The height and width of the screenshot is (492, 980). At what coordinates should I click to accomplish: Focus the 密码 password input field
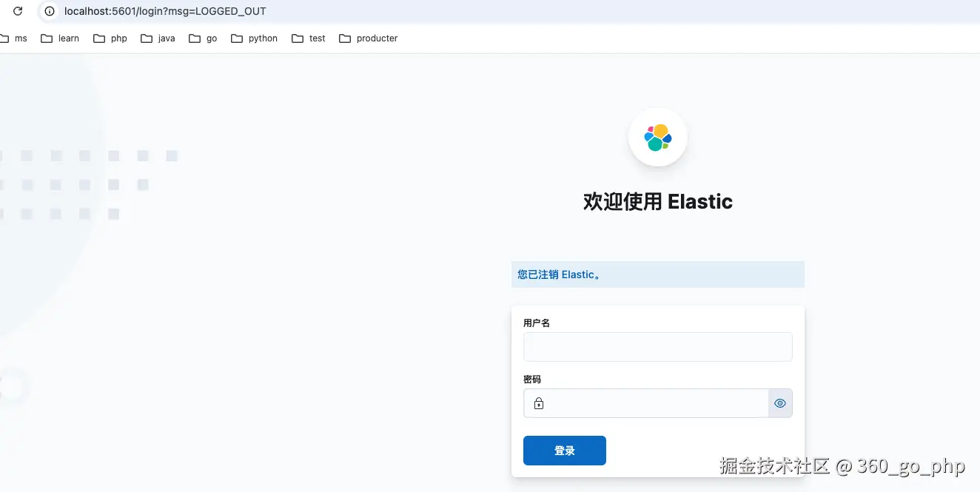pyautogui.click(x=646, y=403)
